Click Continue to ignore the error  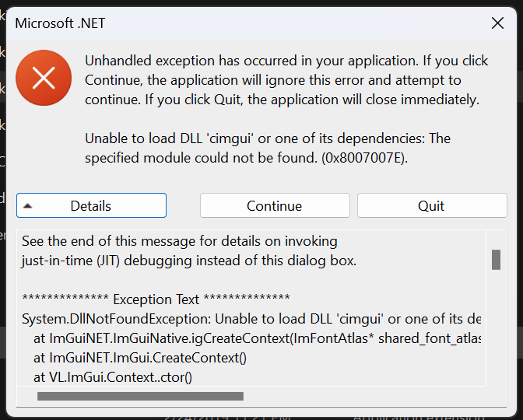point(275,205)
